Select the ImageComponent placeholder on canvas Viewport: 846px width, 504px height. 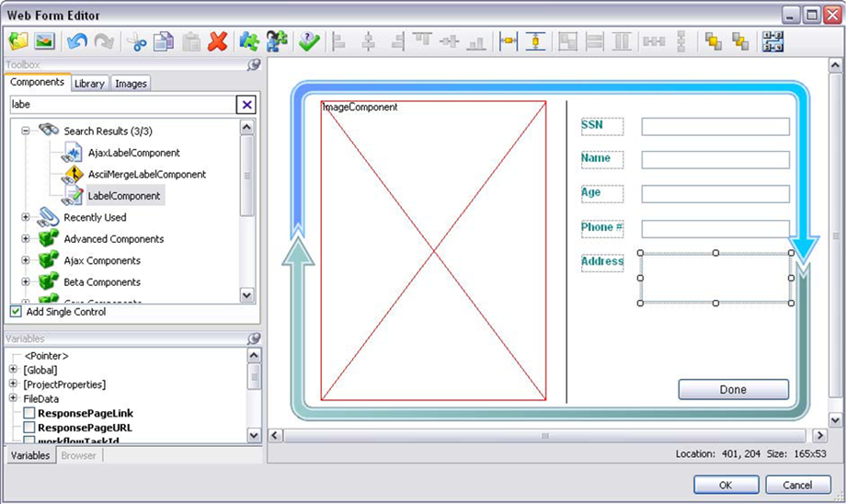(x=433, y=250)
